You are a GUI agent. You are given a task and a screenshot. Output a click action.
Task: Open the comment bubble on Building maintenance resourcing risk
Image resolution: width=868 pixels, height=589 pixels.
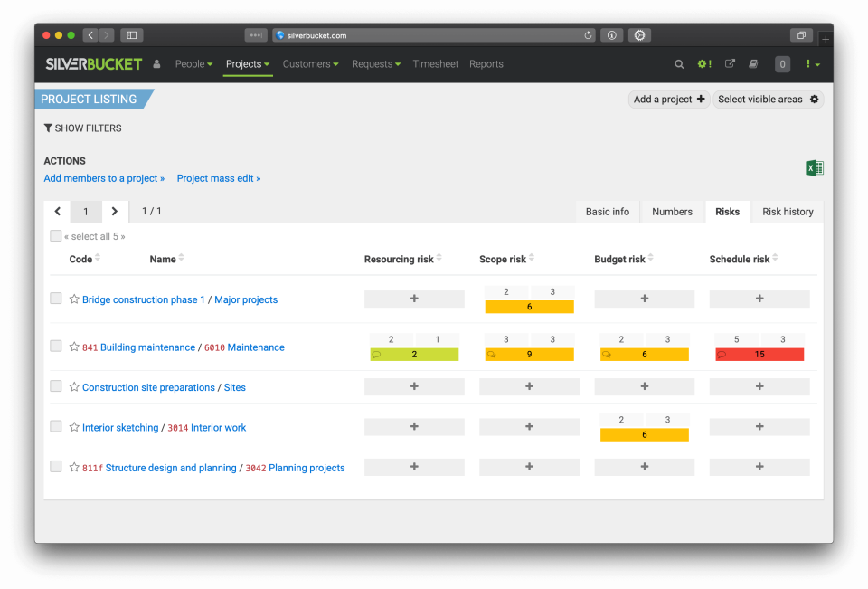pos(377,354)
